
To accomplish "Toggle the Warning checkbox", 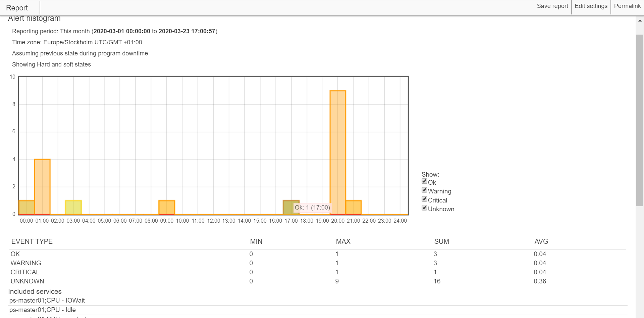I will click(x=424, y=190).
